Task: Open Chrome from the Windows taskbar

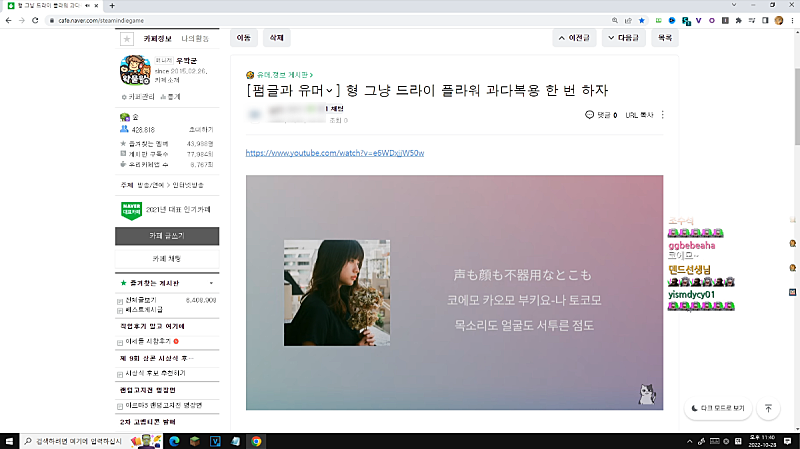Action: coord(256,440)
